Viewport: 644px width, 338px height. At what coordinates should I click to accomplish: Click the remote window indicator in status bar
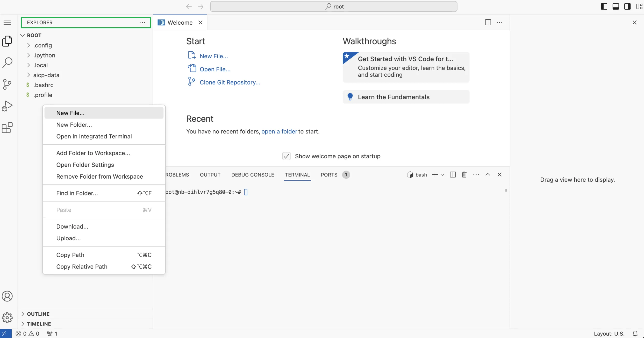(5, 334)
